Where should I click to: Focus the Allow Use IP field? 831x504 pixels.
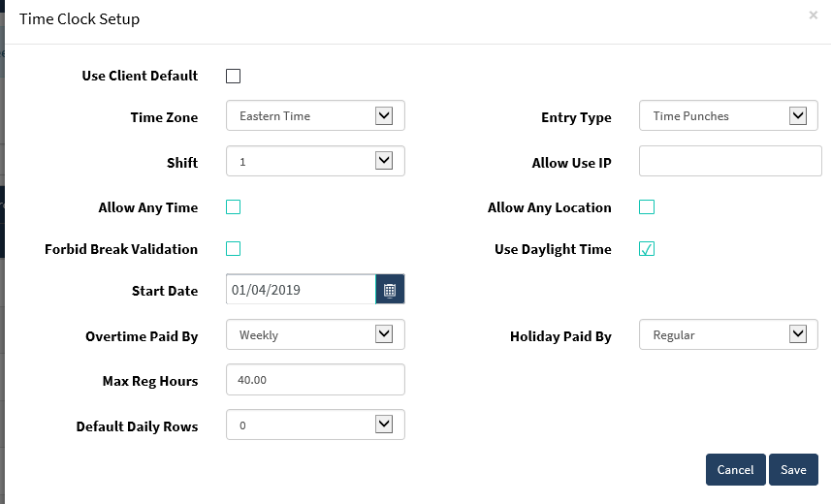[730, 161]
